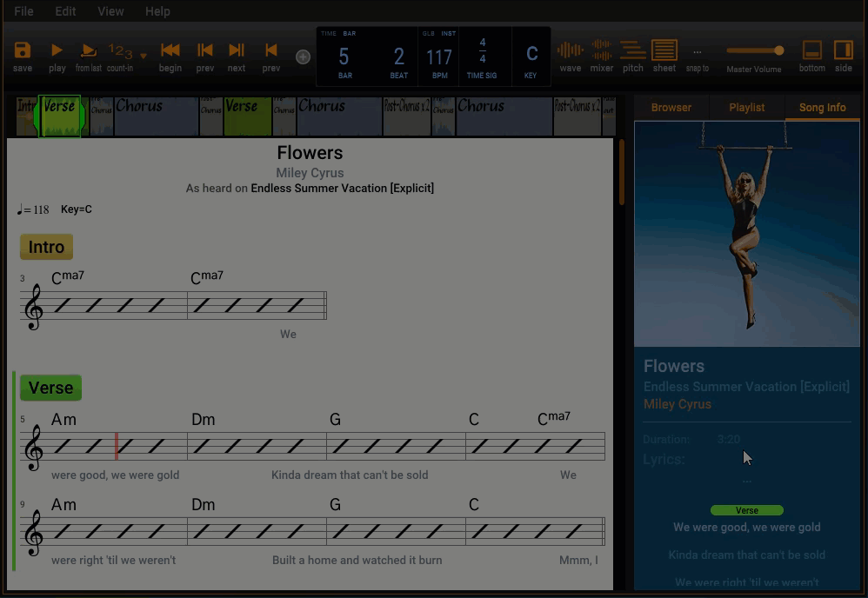
Task: Select the second Chorus timeline section
Action: point(339,116)
